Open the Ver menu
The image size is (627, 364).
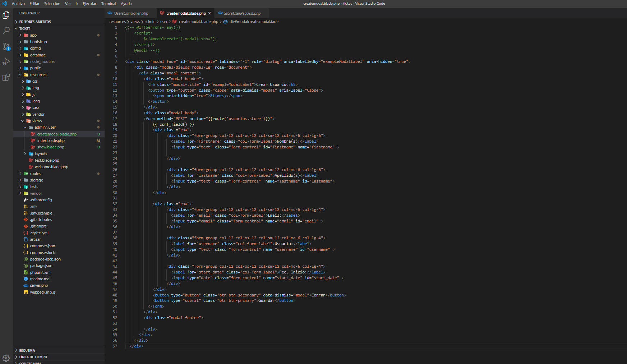[68, 4]
